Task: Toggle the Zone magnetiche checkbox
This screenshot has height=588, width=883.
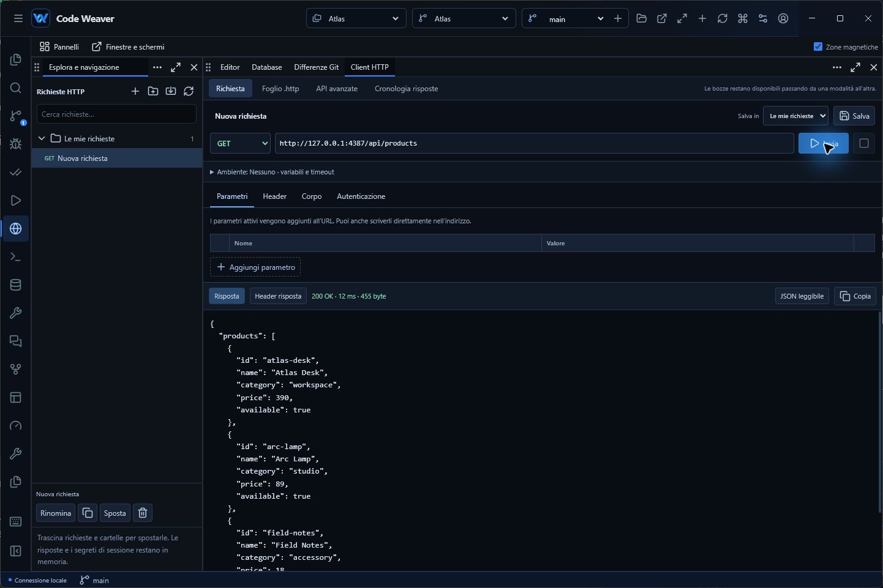Action: [x=818, y=47]
